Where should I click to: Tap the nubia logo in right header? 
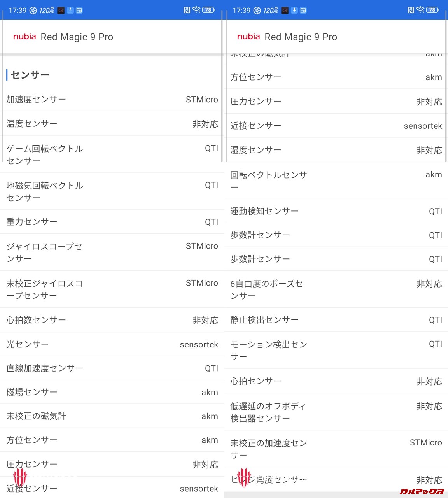(x=248, y=37)
